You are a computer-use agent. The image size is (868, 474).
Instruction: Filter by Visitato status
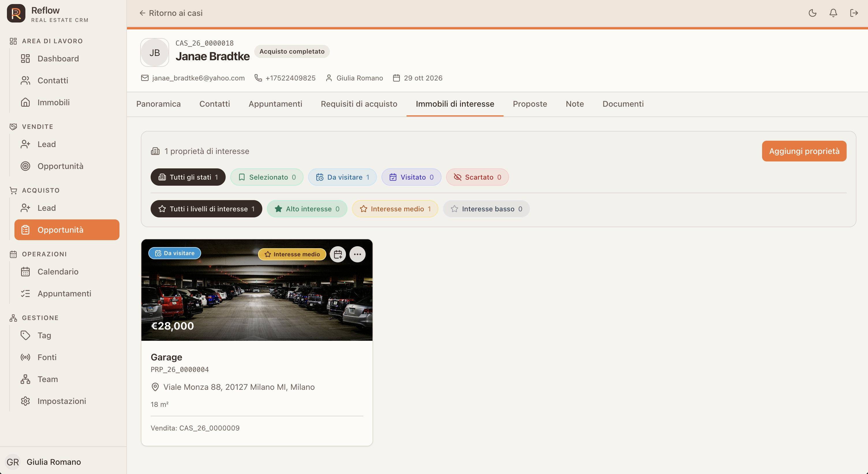[411, 177]
